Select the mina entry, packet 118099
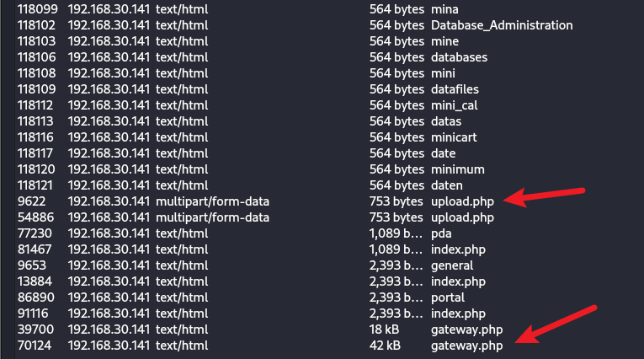 [445, 9]
